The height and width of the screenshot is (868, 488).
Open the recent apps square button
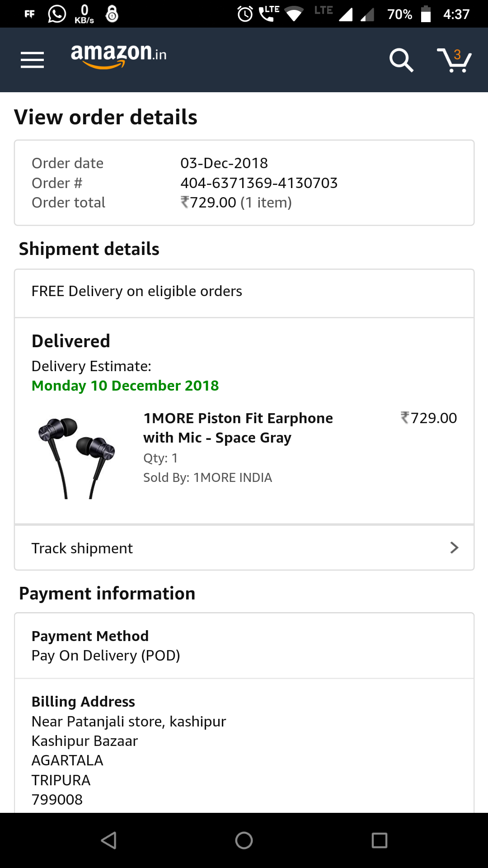point(379,840)
